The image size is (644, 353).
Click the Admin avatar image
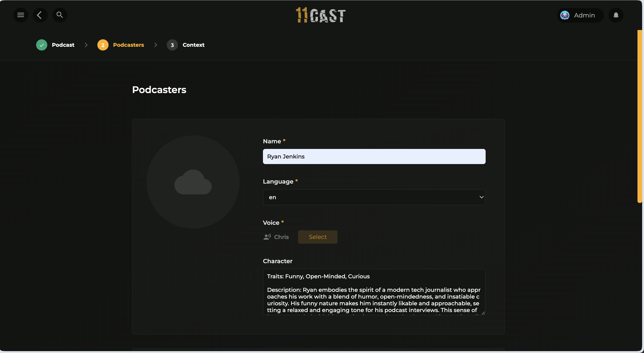click(x=565, y=15)
